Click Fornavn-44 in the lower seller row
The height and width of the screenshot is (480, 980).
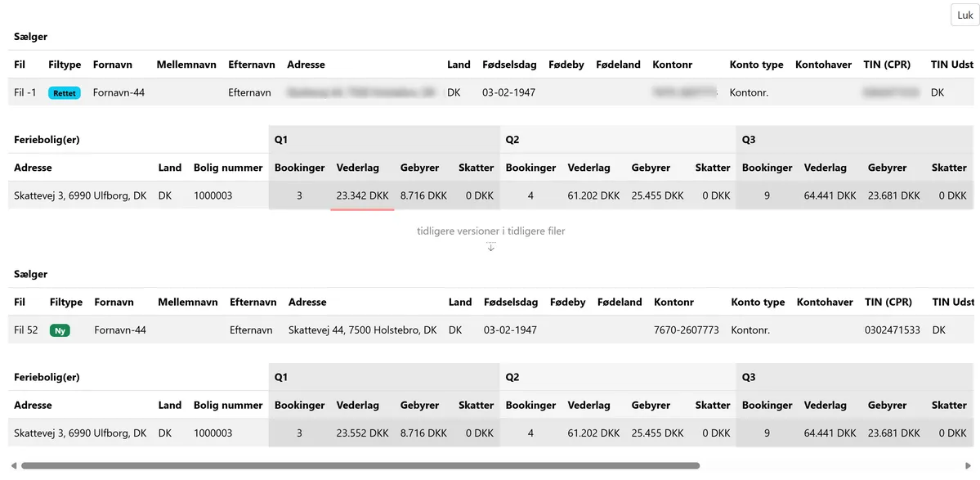[x=120, y=330]
